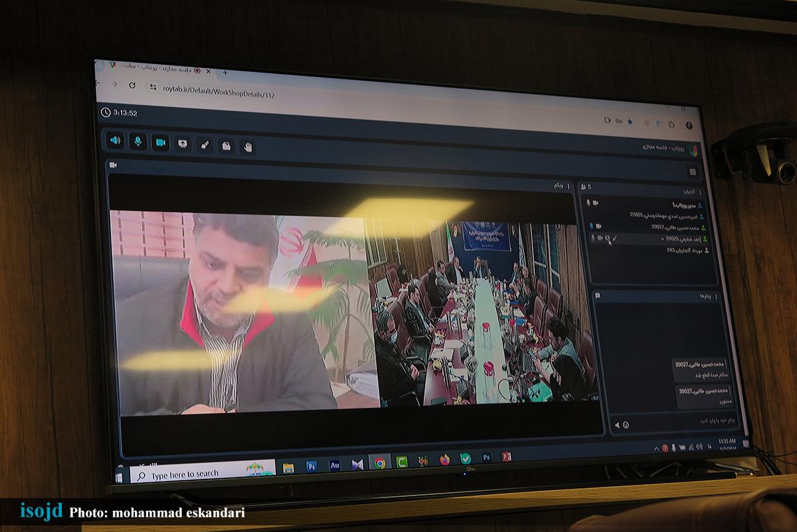Click the chat message input field
Screen dimensions: 797x532
coord(684,421)
